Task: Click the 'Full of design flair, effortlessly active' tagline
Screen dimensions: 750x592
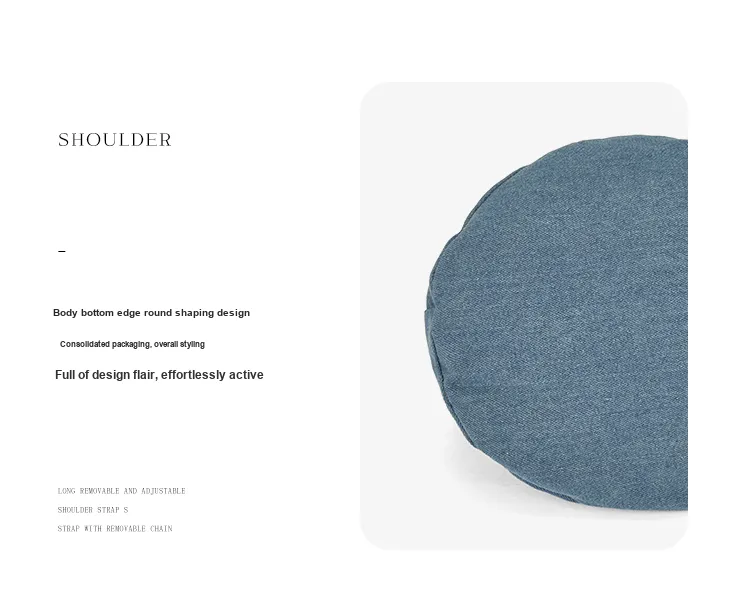Action: 159,374
